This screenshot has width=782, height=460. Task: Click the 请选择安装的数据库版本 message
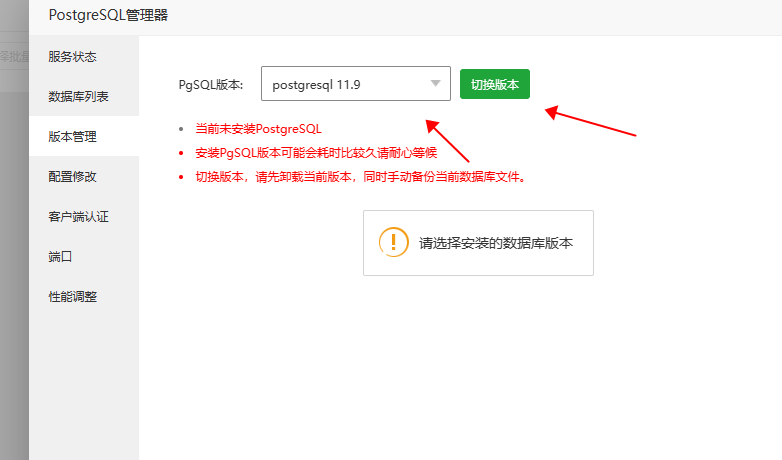[496, 243]
